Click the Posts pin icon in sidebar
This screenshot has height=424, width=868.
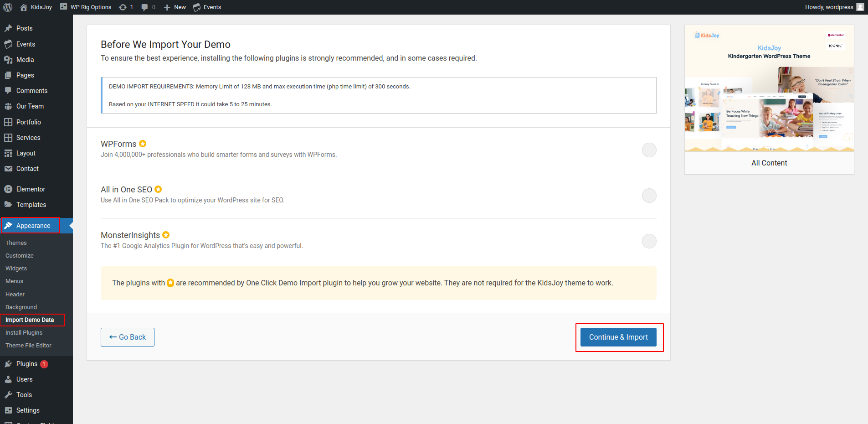click(8, 28)
